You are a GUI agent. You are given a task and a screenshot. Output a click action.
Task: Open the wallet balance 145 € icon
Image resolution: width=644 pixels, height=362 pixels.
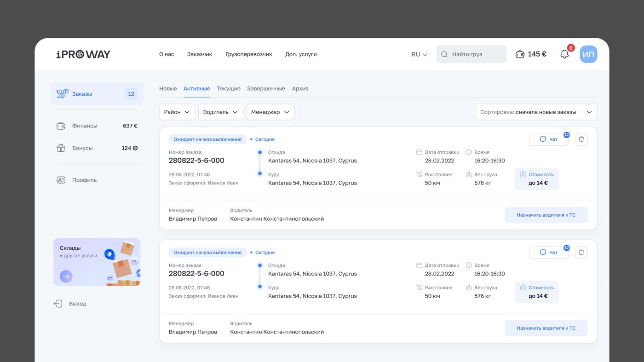[x=520, y=54]
